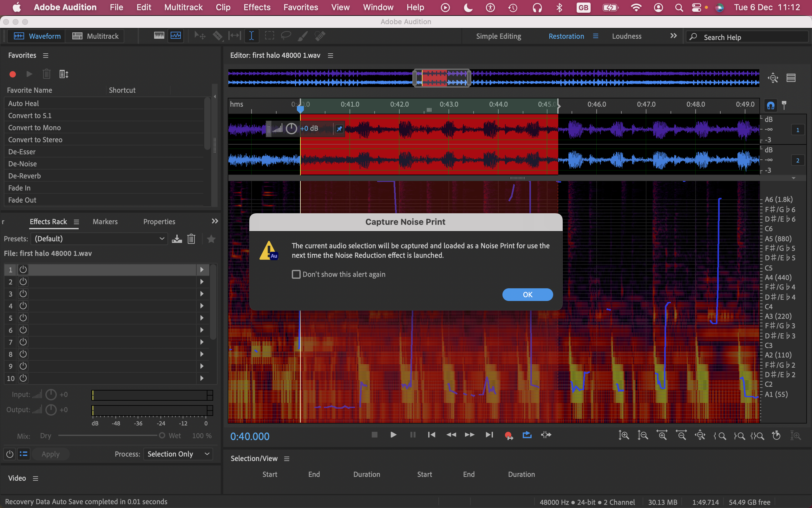This screenshot has height=508, width=812.
Task: Show more workspaces chevron
Action: 673,36
